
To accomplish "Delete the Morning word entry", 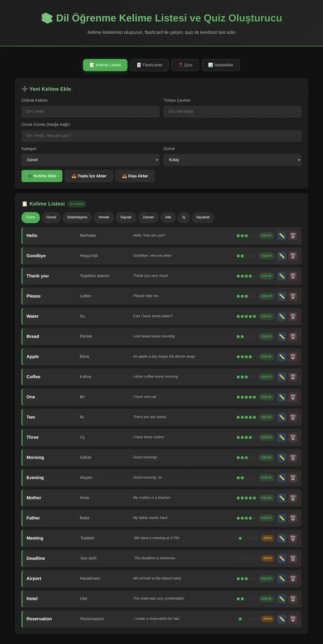I will (x=293, y=458).
